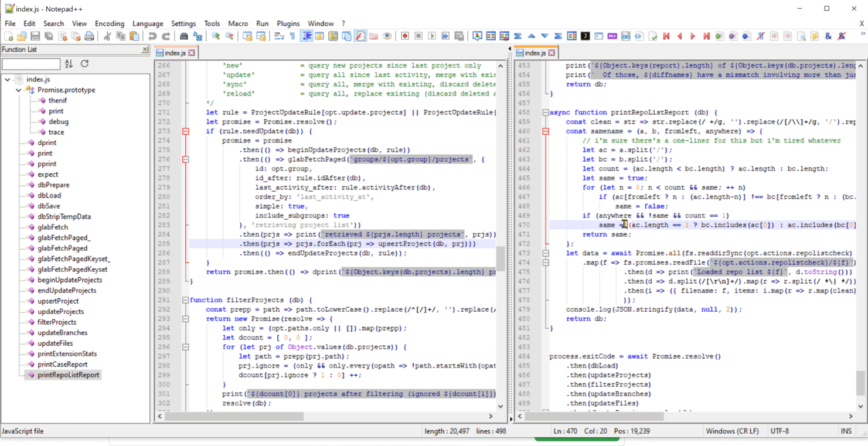Screen dimensions: 868x446
Task: Open the Plugins menu
Action: pyautogui.click(x=288, y=23)
